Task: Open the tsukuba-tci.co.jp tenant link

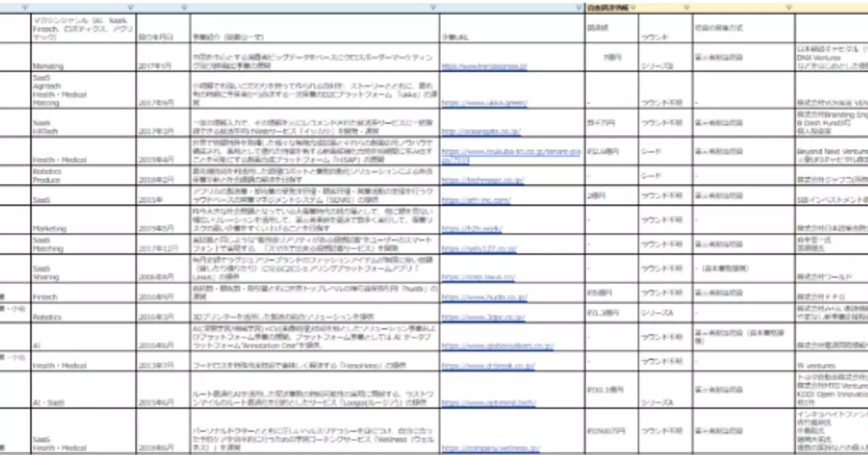Action: coord(511,156)
